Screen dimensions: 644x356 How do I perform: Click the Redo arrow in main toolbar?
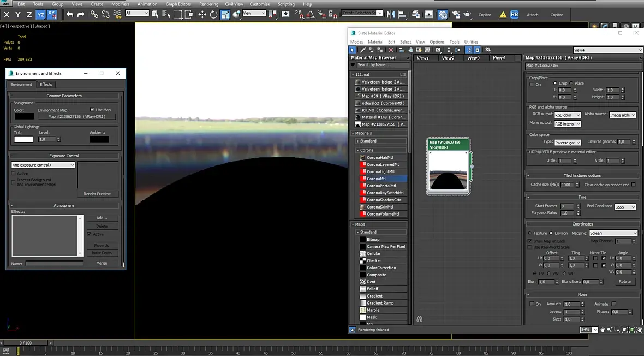click(x=81, y=14)
